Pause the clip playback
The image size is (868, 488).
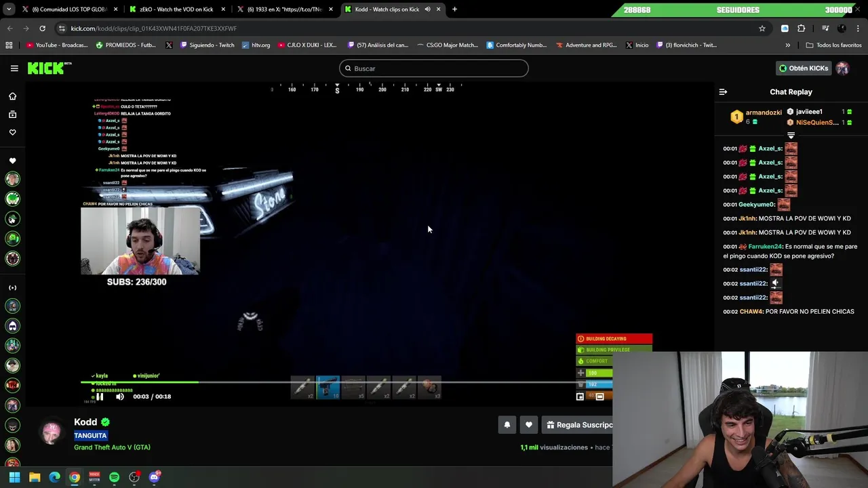(x=100, y=396)
